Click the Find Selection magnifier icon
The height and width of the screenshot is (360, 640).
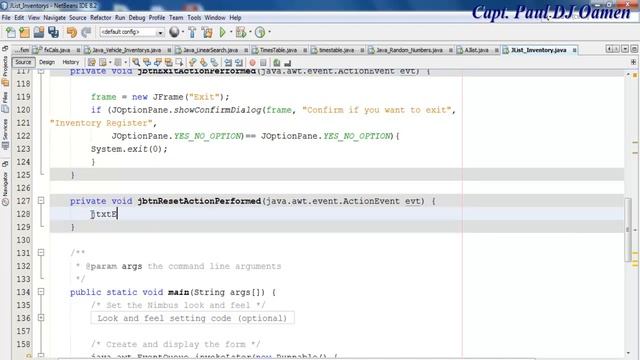pos(136,62)
